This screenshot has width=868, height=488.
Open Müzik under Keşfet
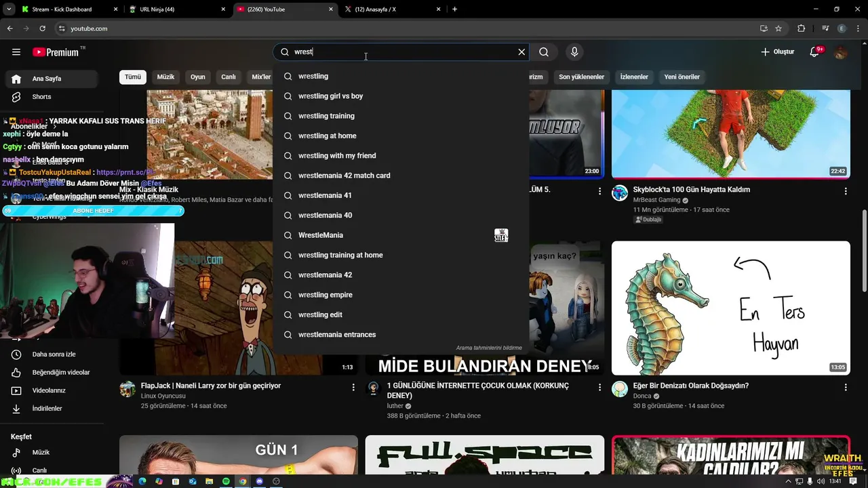pyautogui.click(x=52, y=453)
